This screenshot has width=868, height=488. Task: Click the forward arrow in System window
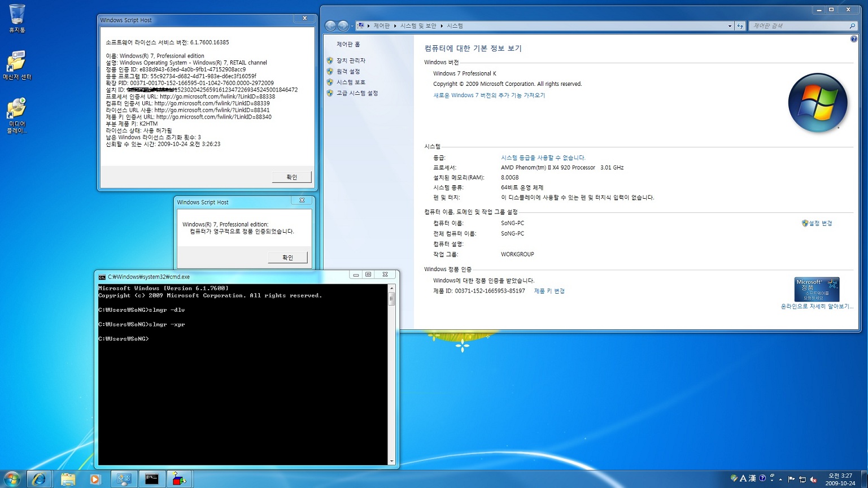343,26
